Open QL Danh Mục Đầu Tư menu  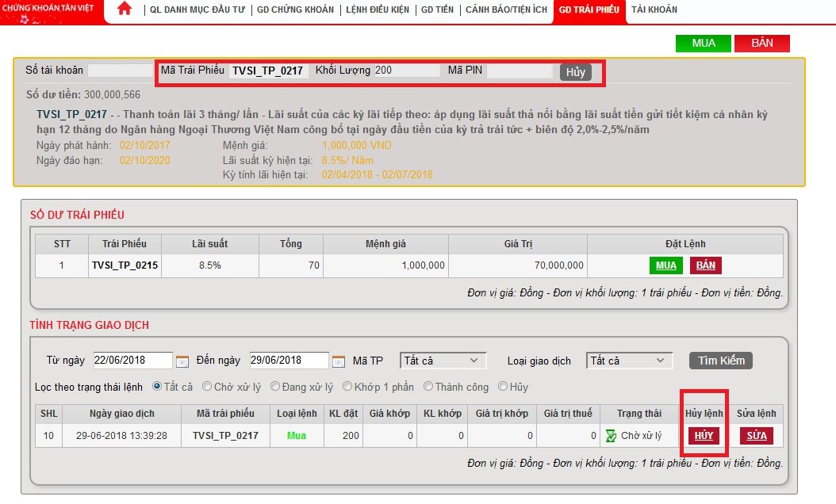pos(197,10)
